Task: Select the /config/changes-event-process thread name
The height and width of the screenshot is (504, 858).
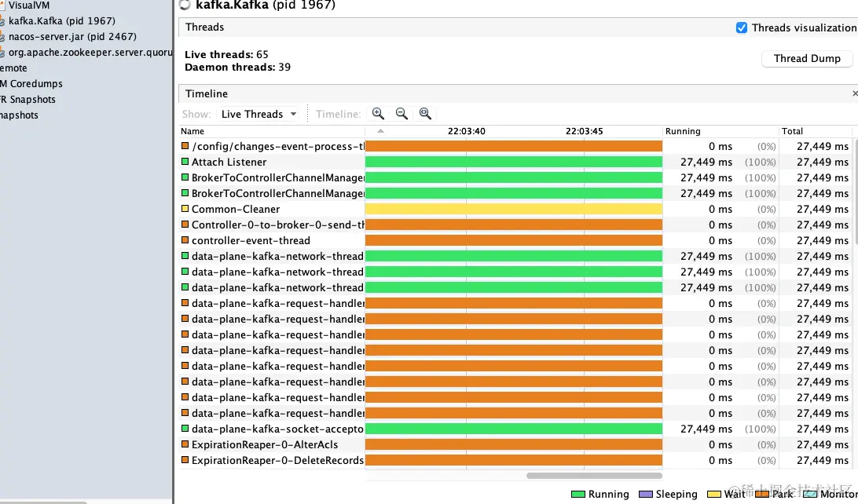Action: [278, 147]
